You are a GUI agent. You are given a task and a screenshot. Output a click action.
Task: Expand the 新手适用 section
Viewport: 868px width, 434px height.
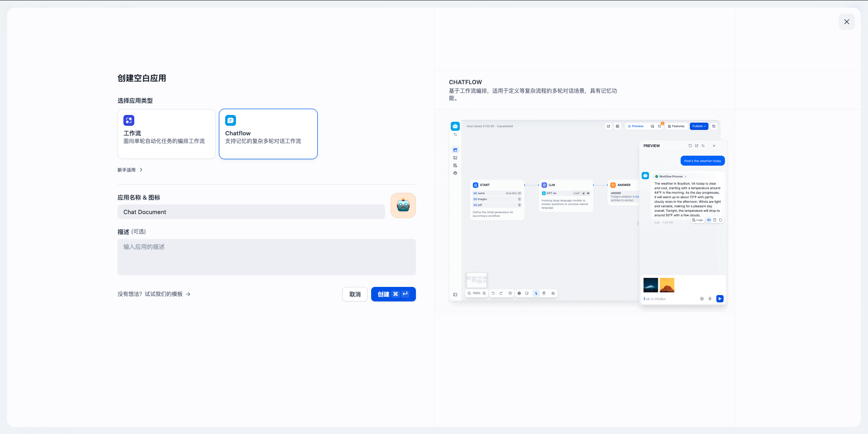pyautogui.click(x=130, y=170)
